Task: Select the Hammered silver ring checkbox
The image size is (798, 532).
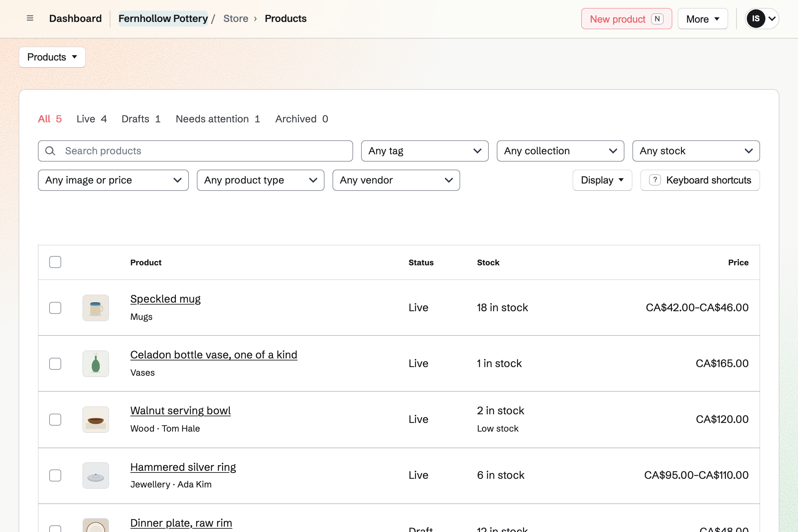Action: [x=55, y=475]
